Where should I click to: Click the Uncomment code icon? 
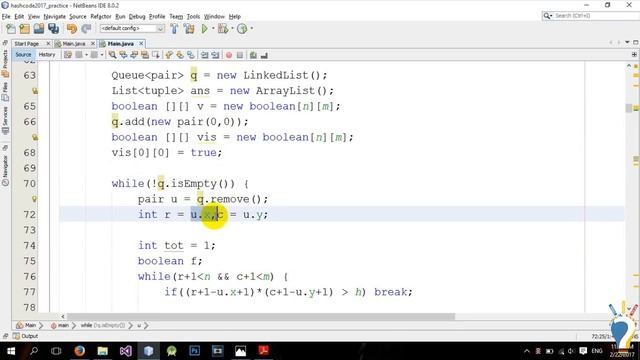click(x=264, y=55)
